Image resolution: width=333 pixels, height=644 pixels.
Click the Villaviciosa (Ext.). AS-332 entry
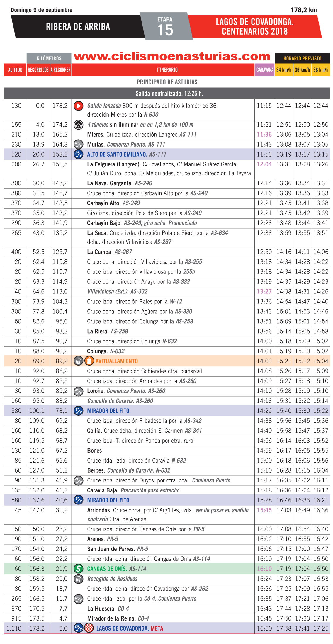pos(117,292)
